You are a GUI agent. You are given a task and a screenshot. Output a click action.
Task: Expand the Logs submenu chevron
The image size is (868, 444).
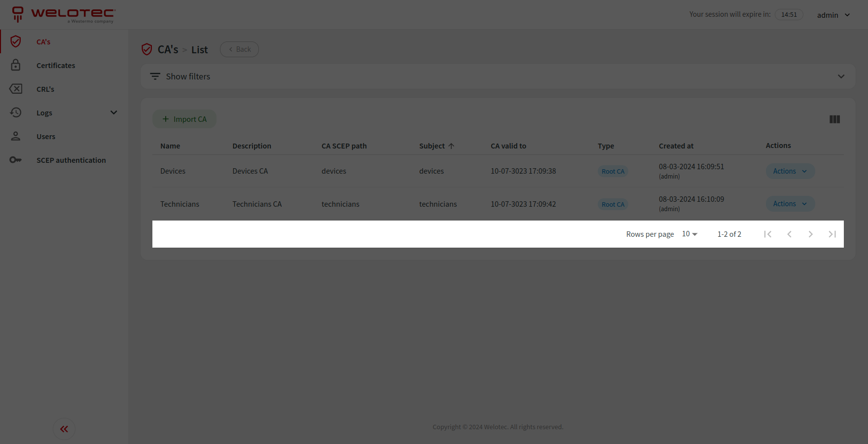(114, 112)
